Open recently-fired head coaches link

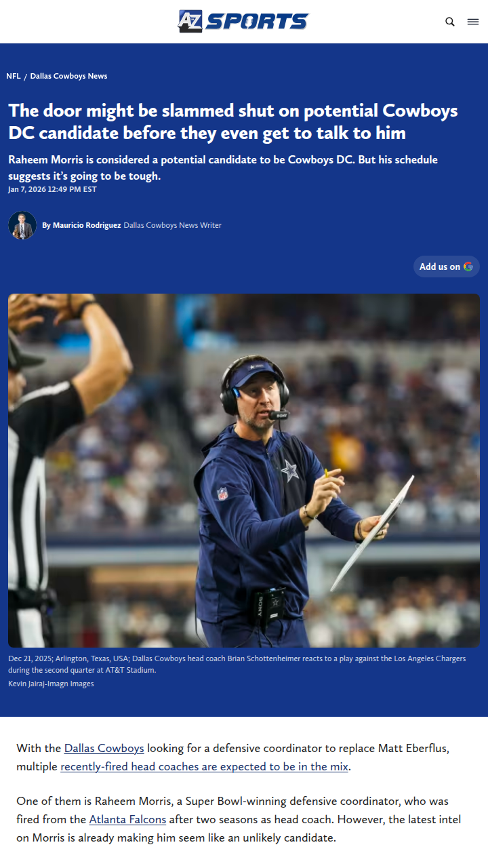(x=205, y=767)
